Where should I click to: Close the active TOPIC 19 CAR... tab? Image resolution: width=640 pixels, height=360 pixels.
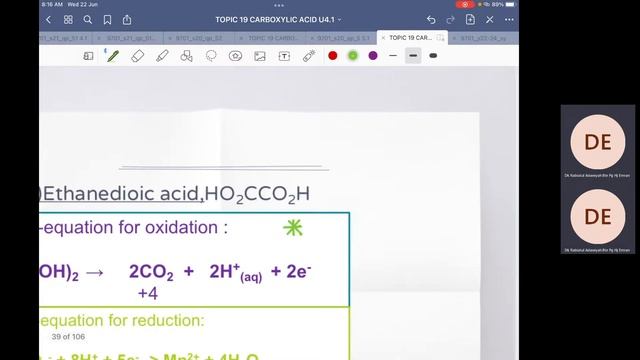(383, 38)
